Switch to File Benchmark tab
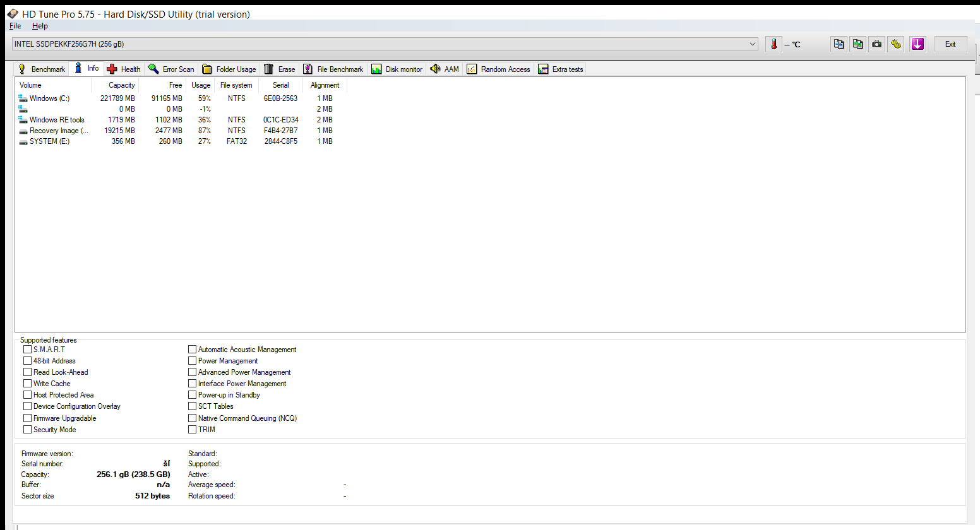 333,69
